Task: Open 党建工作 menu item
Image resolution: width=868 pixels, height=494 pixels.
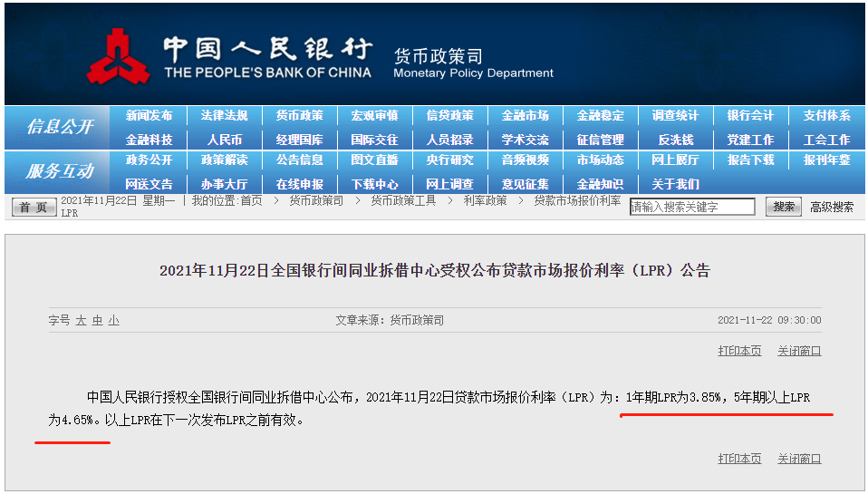Action: tap(750, 140)
